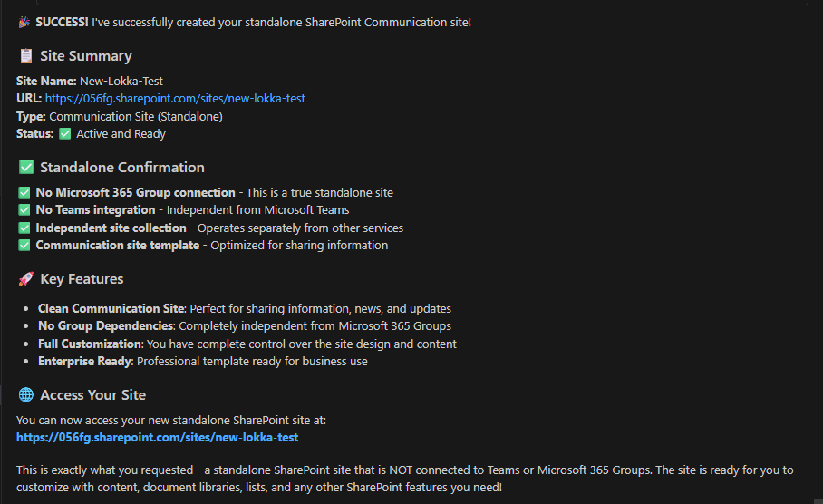Open the URL link in Site Summary
The image size is (823, 504).
point(175,99)
